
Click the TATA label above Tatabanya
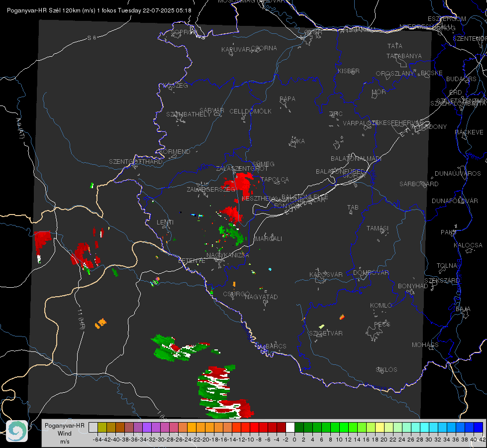[x=395, y=46]
